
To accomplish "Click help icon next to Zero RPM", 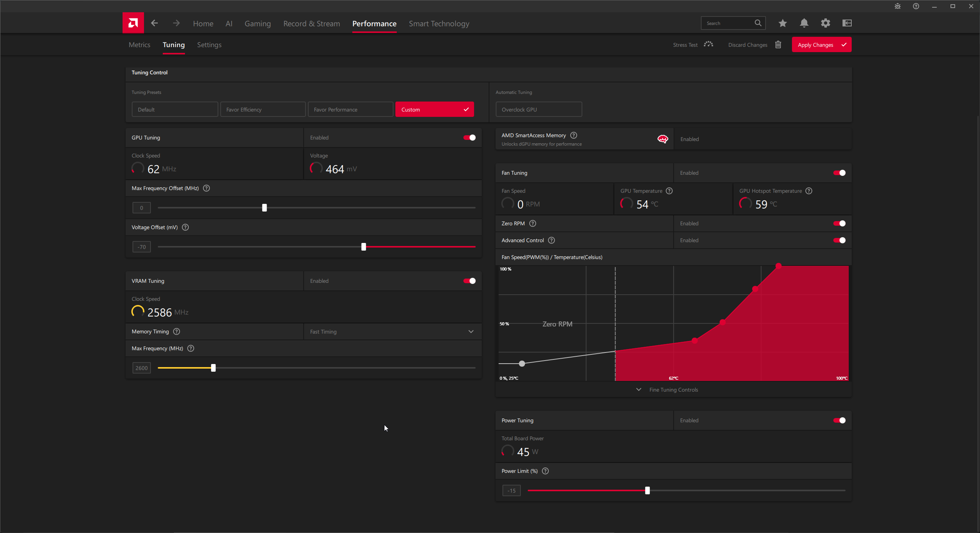I will click(x=532, y=223).
